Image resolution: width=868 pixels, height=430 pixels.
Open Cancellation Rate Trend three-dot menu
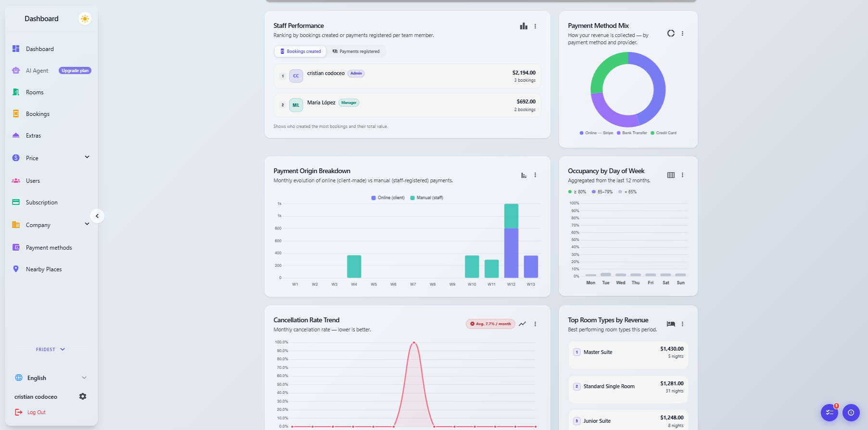pyautogui.click(x=535, y=324)
